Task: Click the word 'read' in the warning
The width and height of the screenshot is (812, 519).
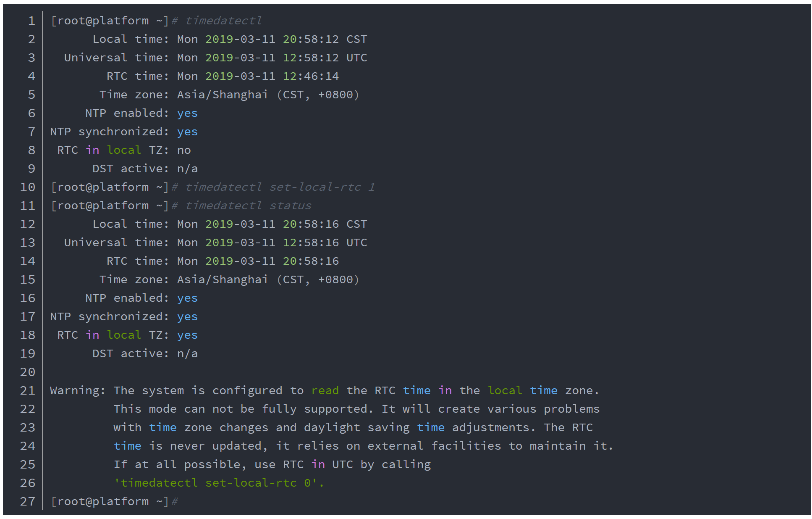Action: point(325,390)
